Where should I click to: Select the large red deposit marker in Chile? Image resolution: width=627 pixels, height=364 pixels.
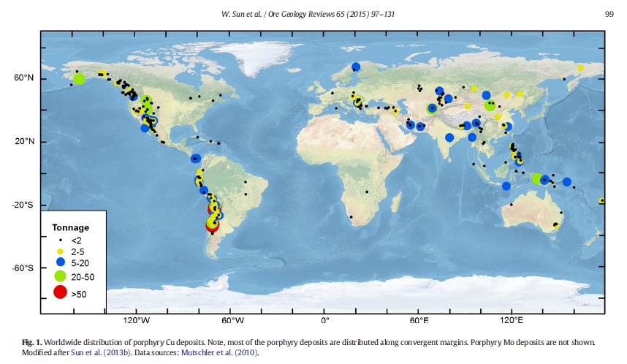click(213, 226)
